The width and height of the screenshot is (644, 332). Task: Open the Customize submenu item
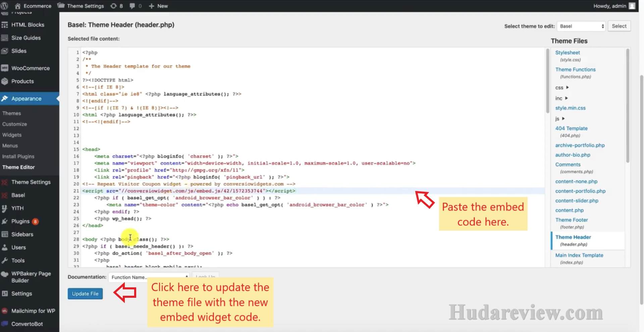[14, 124]
